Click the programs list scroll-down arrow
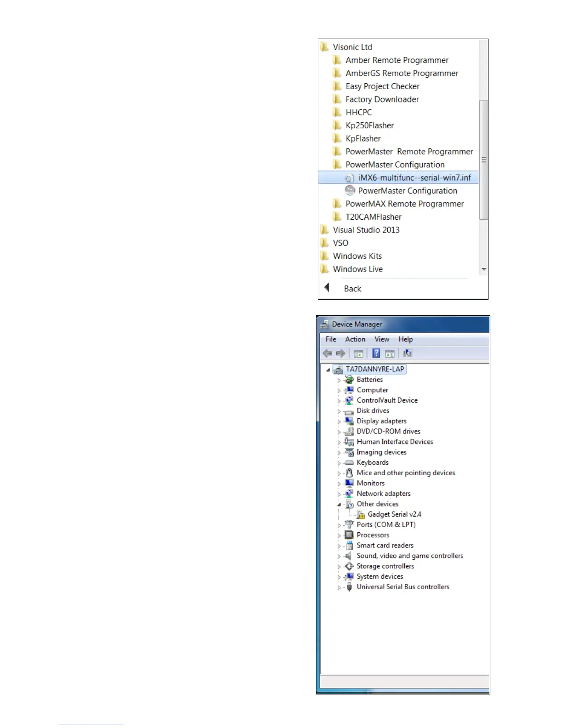 pyautogui.click(x=483, y=269)
